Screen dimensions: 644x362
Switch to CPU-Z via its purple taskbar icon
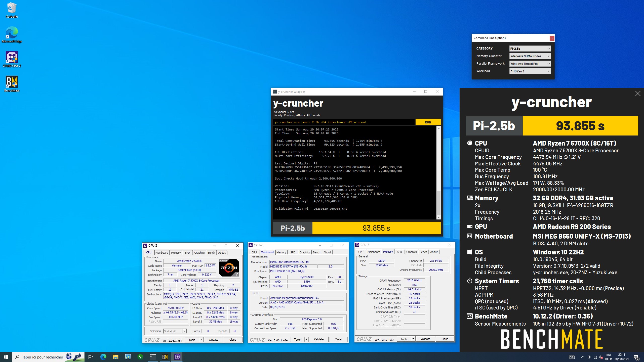[177, 357]
